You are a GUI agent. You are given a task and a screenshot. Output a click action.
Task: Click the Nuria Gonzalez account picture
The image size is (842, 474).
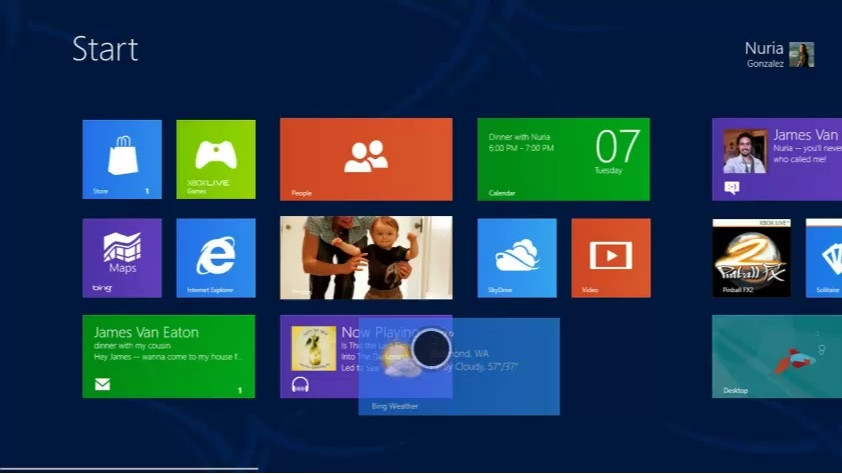click(802, 55)
